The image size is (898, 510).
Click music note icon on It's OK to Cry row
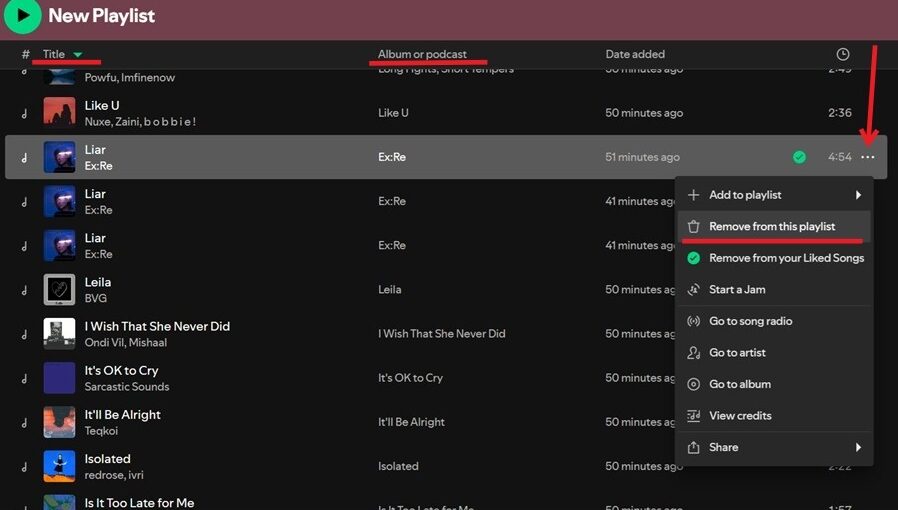coord(25,378)
